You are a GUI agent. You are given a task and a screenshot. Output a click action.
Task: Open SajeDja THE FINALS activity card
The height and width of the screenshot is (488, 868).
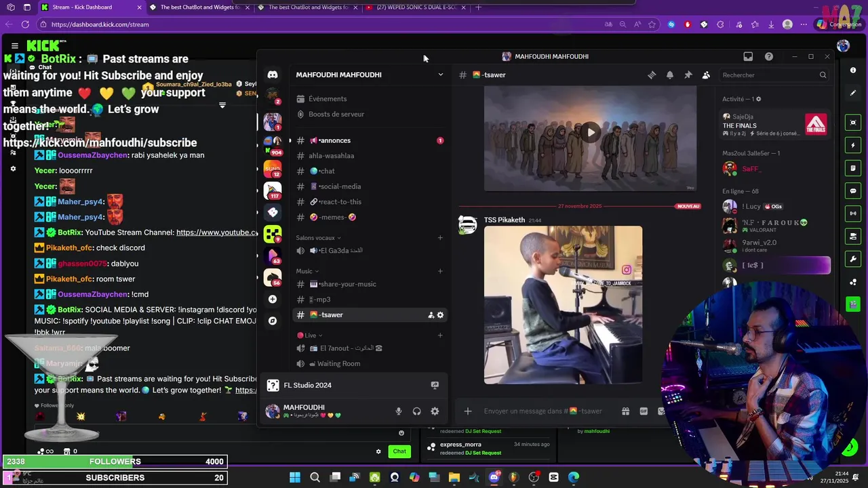click(775, 125)
